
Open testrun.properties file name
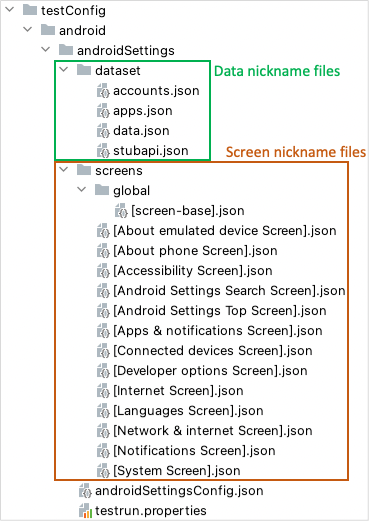[151, 511]
